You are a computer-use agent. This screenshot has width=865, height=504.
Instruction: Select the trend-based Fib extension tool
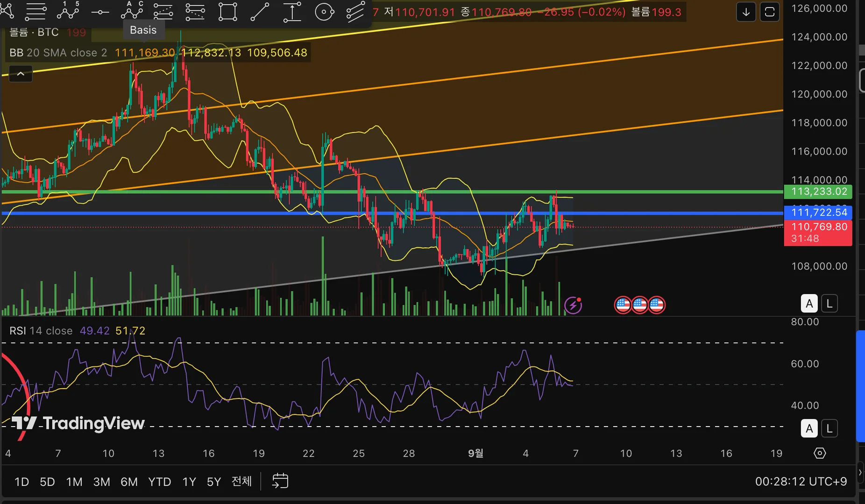(163, 12)
